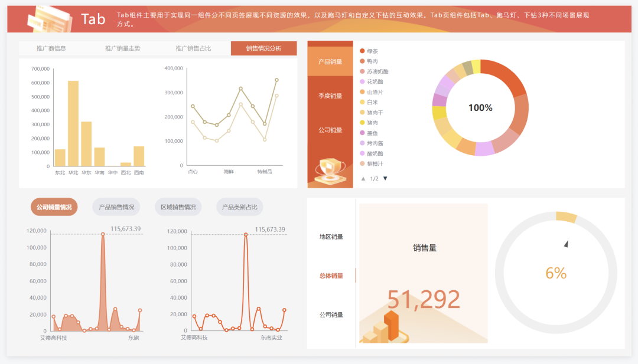This screenshot has height=364, width=638.
Task: Click the 华南 bar in the region chart
Action: pyautogui.click(x=99, y=157)
